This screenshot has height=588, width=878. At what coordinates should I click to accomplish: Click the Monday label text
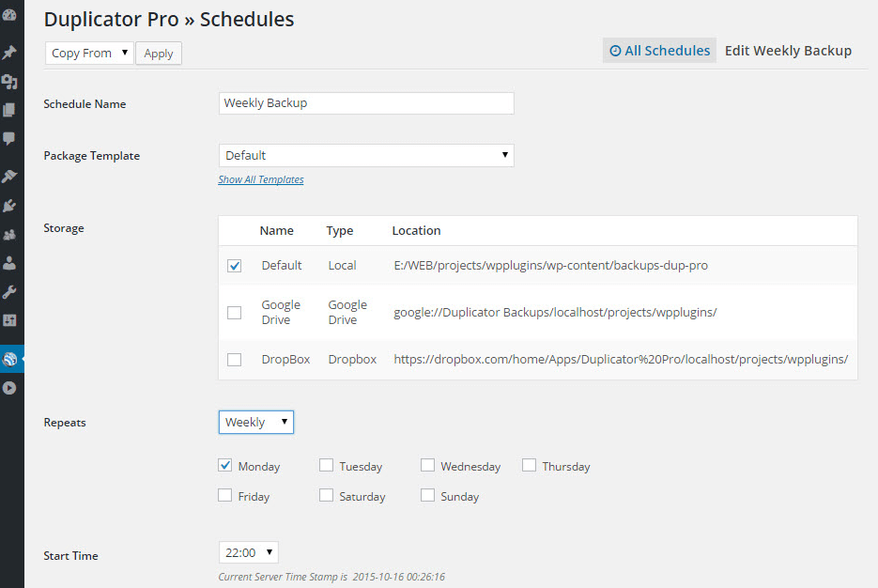click(258, 467)
